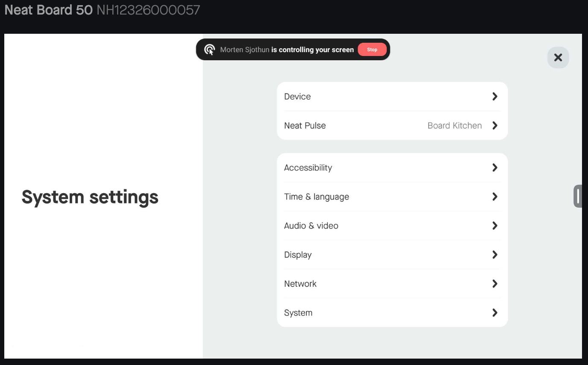Click the System row chevron arrow
The height and width of the screenshot is (365, 588).
(495, 313)
